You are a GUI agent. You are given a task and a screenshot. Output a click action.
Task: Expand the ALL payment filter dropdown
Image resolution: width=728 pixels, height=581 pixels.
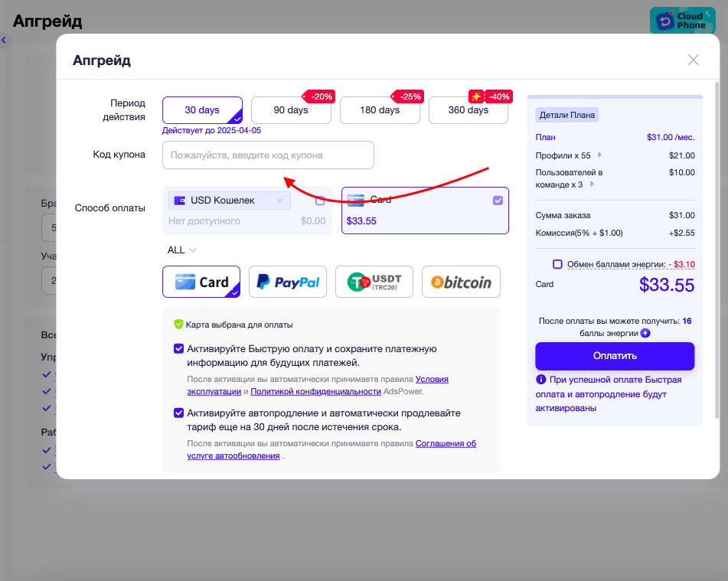tap(182, 250)
